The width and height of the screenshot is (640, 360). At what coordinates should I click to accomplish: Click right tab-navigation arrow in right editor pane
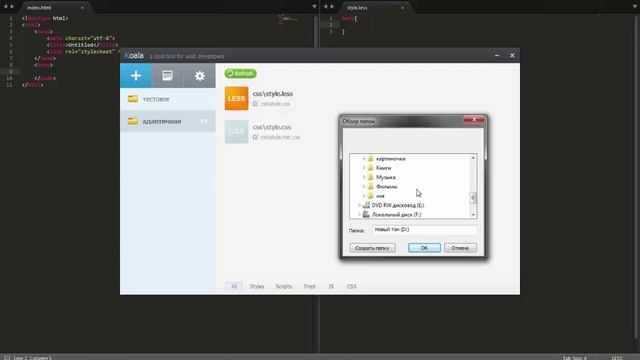point(332,7)
